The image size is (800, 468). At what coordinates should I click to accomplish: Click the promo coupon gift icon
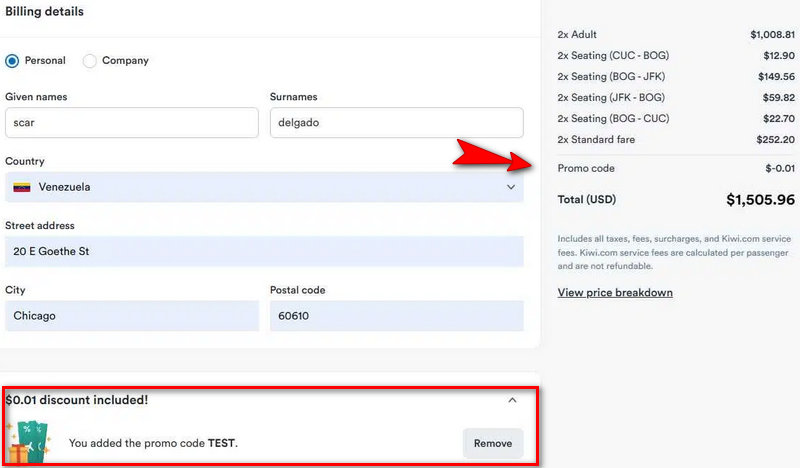(26, 442)
